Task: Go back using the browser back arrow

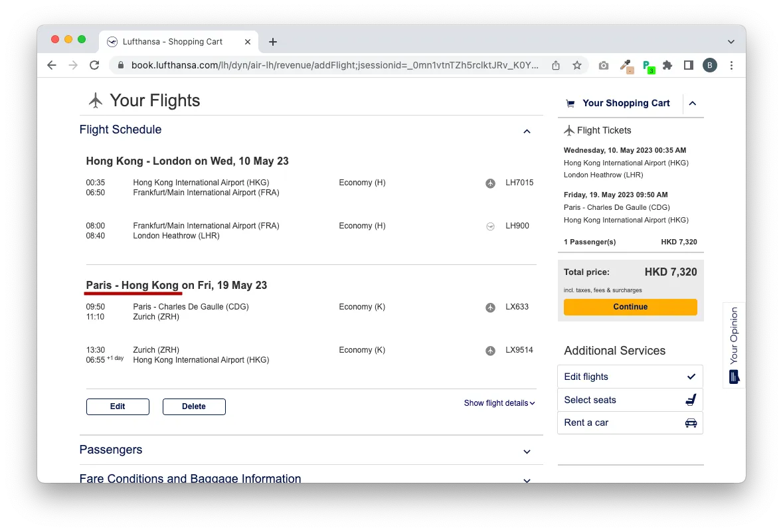Action: (51, 66)
